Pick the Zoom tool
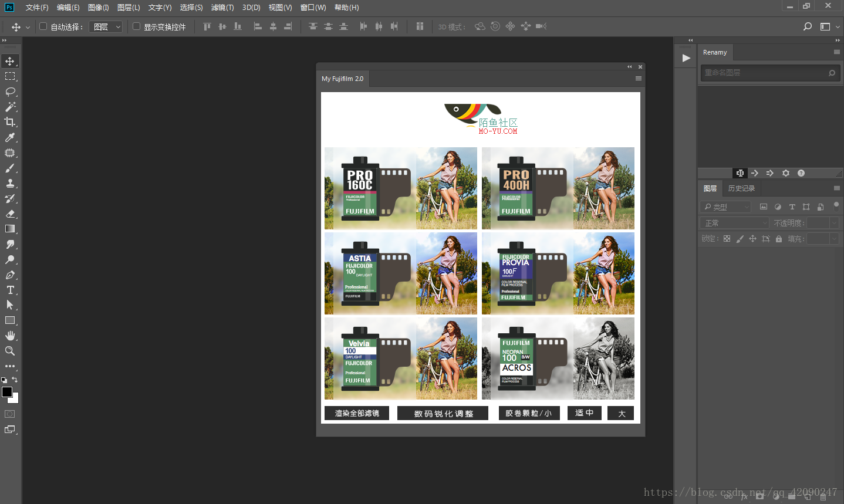The width and height of the screenshot is (844, 504). 10,351
